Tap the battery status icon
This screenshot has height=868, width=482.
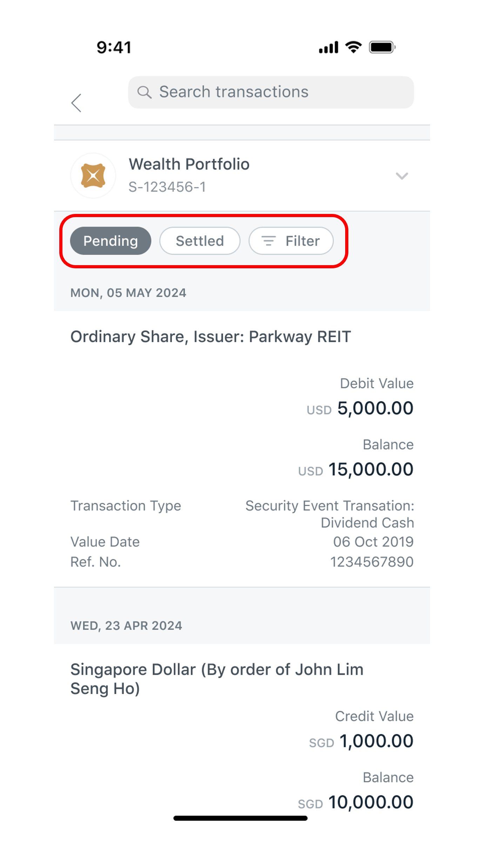click(382, 47)
